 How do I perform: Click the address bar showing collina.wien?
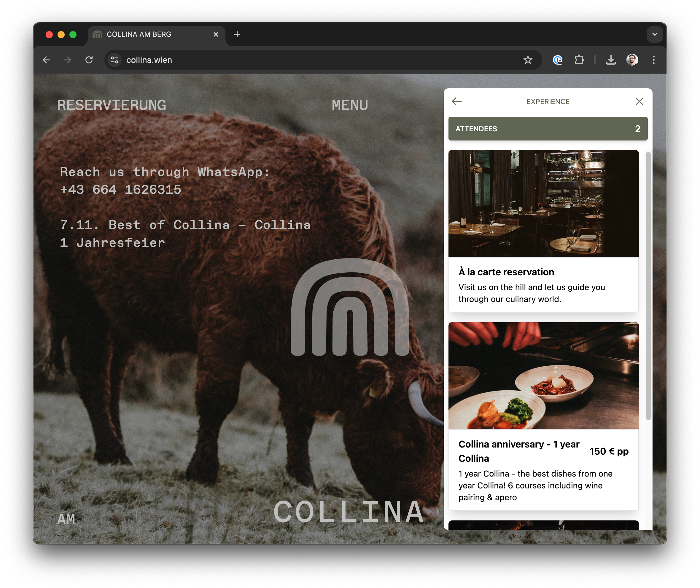pyautogui.click(x=323, y=60)
